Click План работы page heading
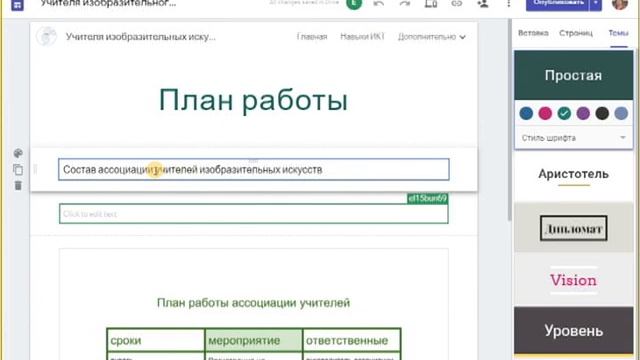The height and width of the screenshot is (360, 640). 253,100
